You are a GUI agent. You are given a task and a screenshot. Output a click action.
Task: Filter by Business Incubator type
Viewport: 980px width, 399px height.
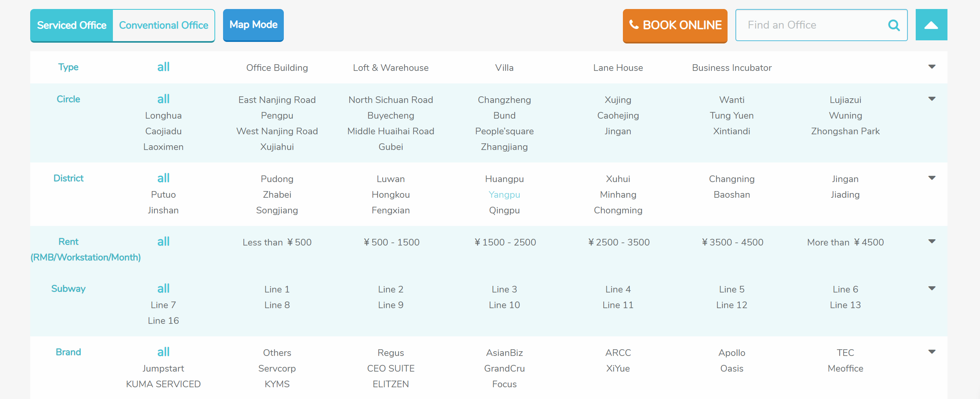[x=732, y=68]
